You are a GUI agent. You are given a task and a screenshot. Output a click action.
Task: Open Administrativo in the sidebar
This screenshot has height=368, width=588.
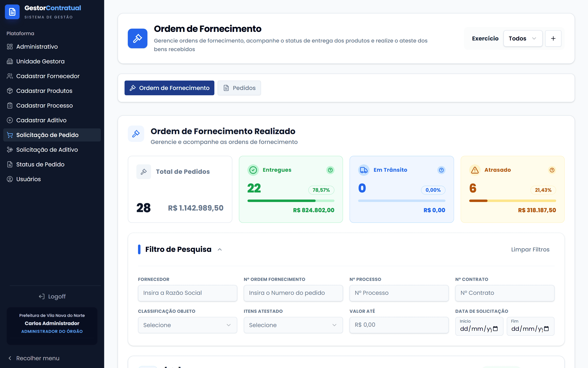pos(52,46)
